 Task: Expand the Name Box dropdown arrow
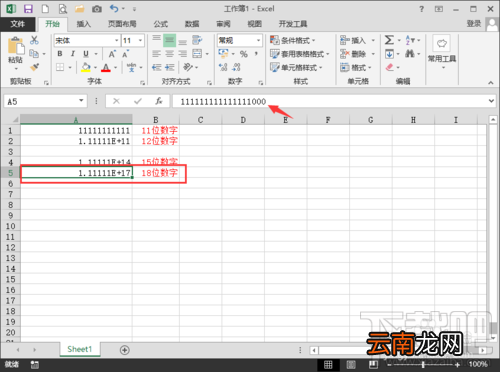(81, 101)
